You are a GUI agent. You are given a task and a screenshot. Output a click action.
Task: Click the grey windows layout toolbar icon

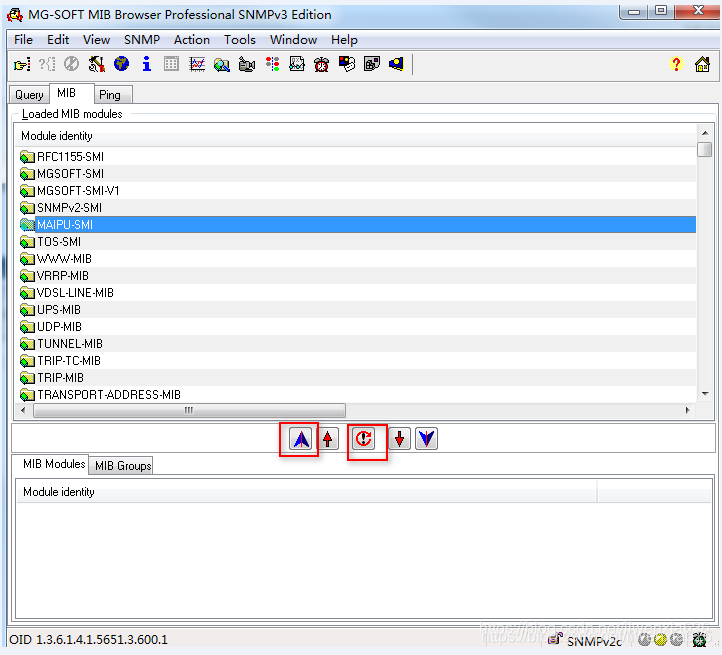point(372,64)
